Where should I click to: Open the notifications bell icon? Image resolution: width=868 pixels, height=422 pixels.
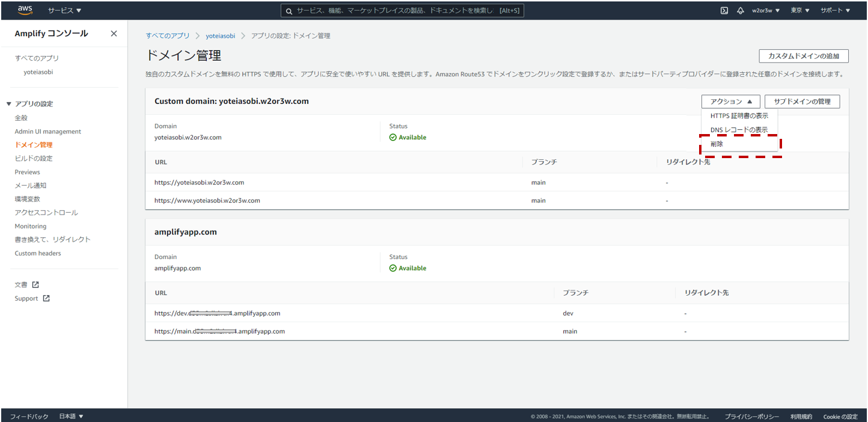point(741,10)
